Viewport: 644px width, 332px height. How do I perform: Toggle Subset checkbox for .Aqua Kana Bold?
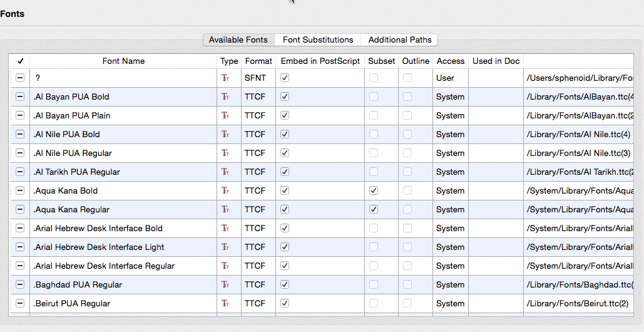(374, 190)
